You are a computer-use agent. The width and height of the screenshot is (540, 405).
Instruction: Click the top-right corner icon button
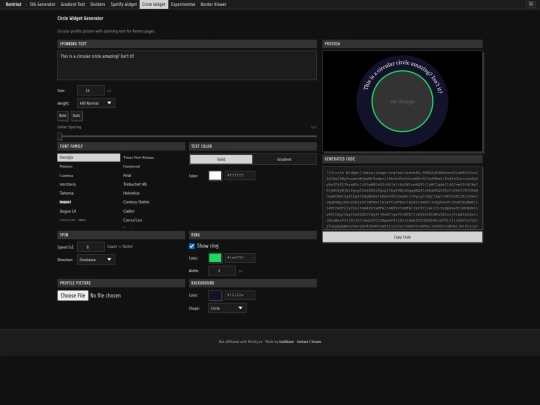click(531, 4)
